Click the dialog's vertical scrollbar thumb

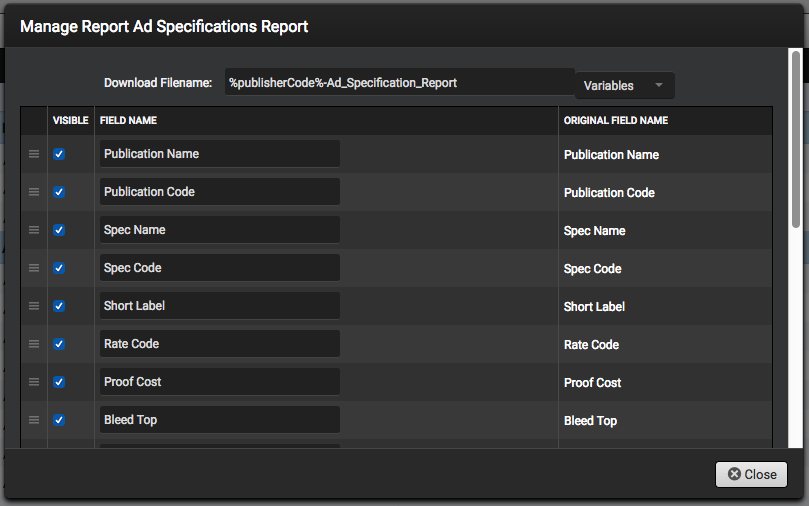[x=796, y=139]
